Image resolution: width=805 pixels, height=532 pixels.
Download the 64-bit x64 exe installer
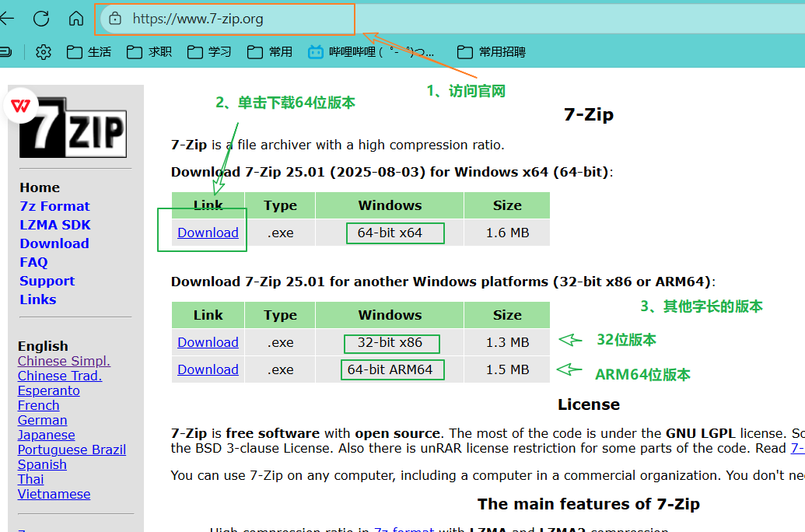(208, 233)
